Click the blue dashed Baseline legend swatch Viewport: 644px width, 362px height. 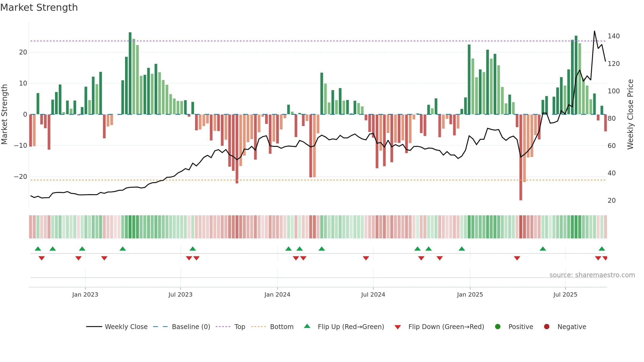pos(160,327)
